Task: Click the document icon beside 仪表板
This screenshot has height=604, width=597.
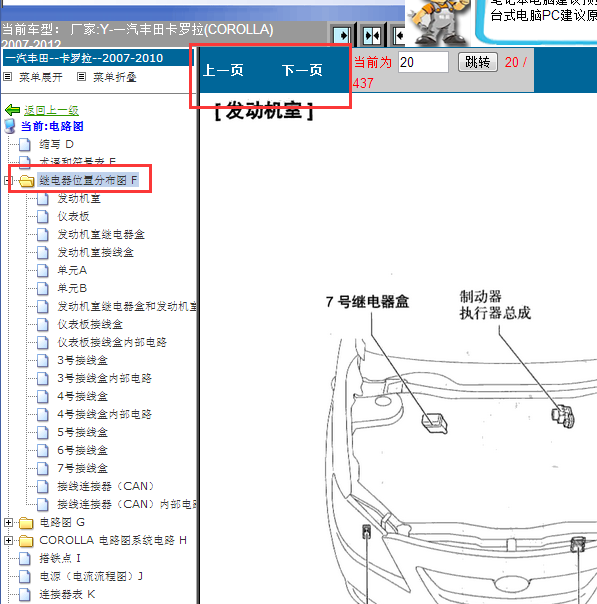Action: coord(43,216)
